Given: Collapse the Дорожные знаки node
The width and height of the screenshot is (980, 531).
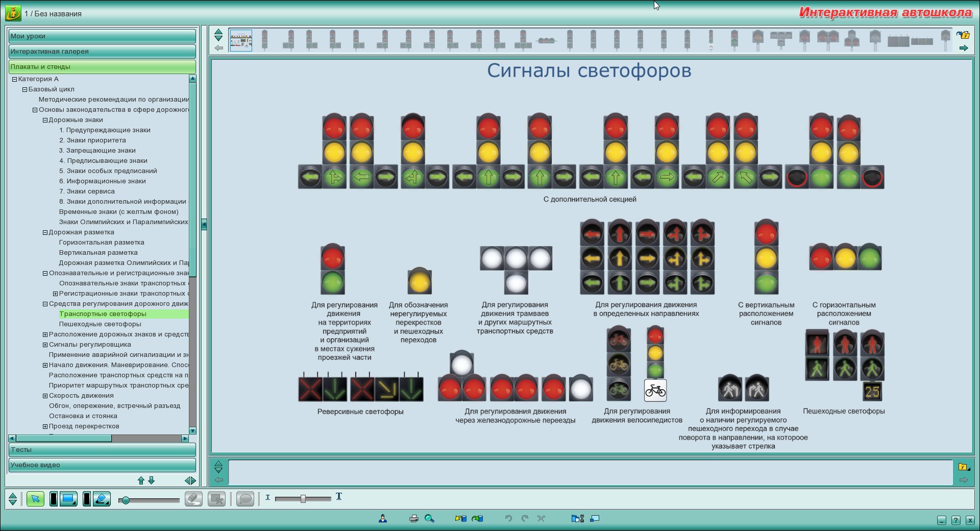Looking at the screenshot, I should click(45, 120).
